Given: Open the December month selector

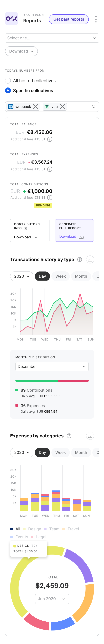Looking at the screenshot, I should (52, 367).
